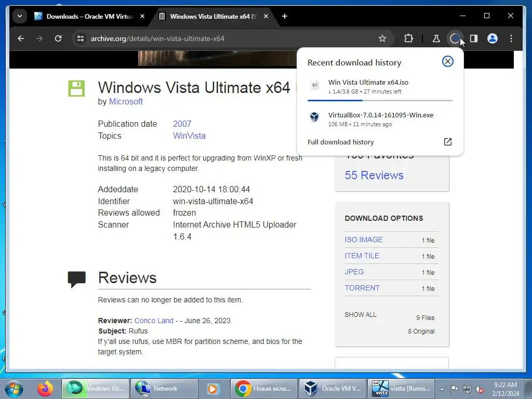Open the Extensions puzzle icon
Image resolution: width=532 pixels, height=399 pixels.
tap(408, 38)
